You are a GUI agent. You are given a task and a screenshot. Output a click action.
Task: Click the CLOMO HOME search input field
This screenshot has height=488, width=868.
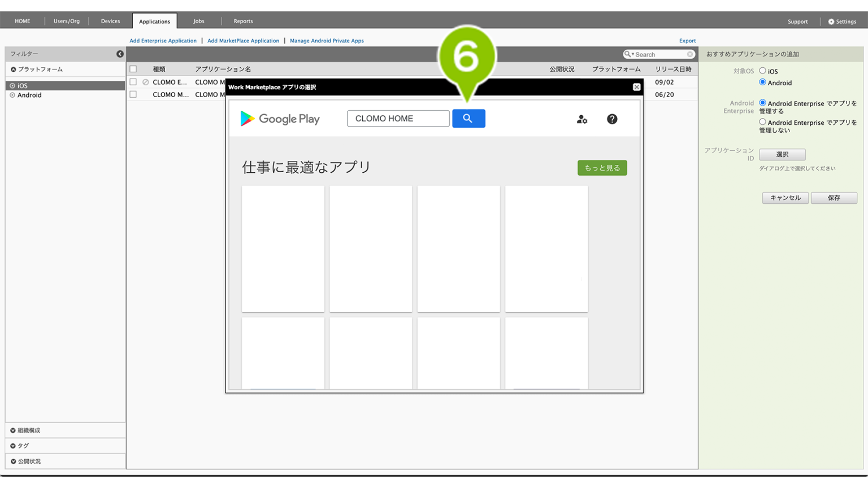click(x=398, y=119)
